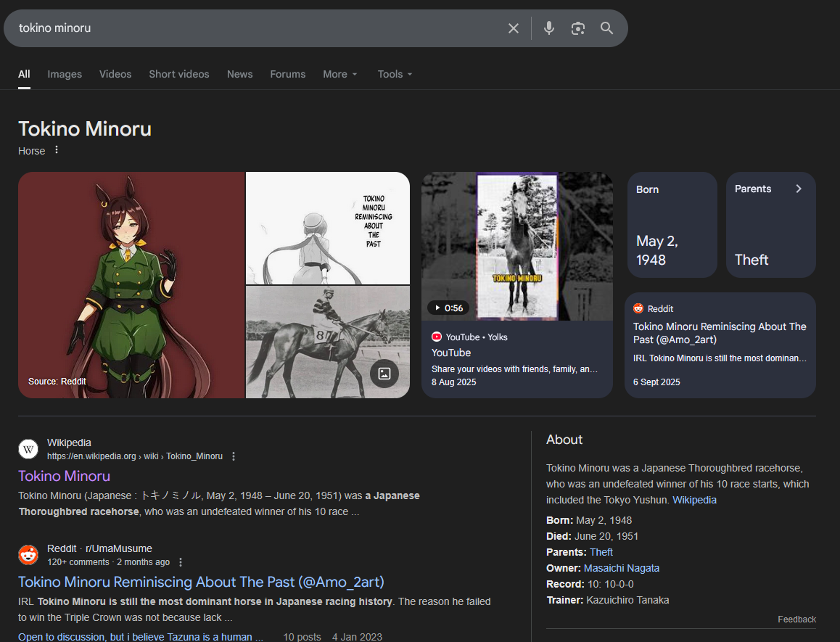Go to the Forums tab
Screen dimensions: 840x642
(288, 75)
